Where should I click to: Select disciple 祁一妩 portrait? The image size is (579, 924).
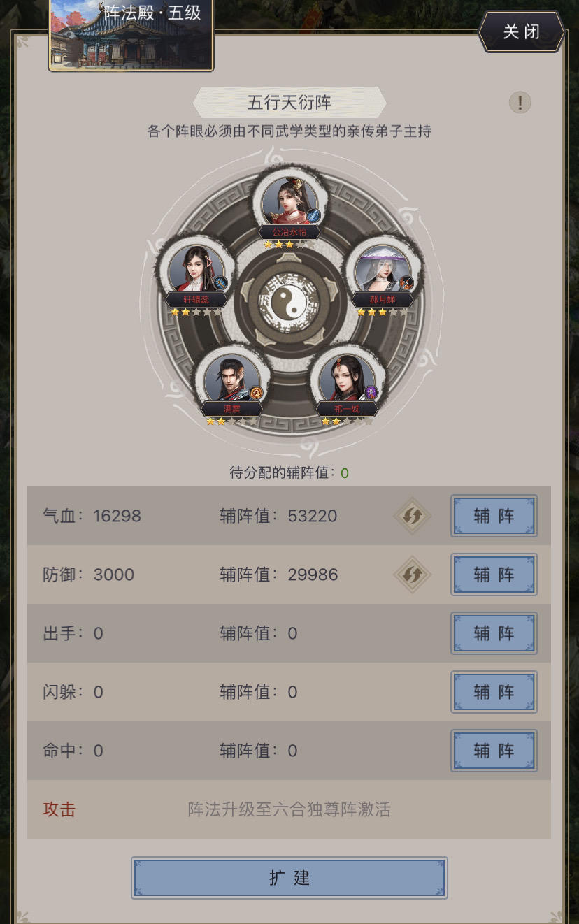347,379
